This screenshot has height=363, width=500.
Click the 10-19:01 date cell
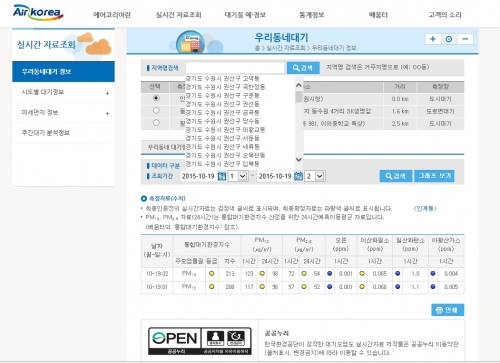click(x=157, y=287)
